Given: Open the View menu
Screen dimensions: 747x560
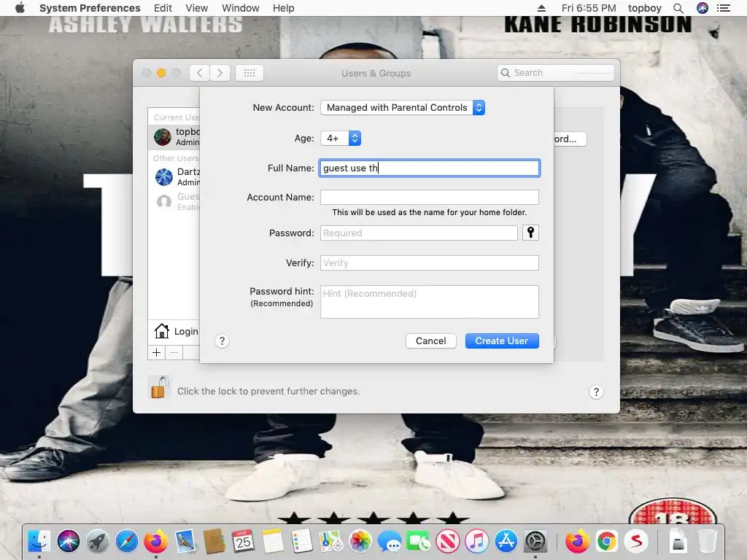Looking at the screenshot, I should (x=196, y=8).
